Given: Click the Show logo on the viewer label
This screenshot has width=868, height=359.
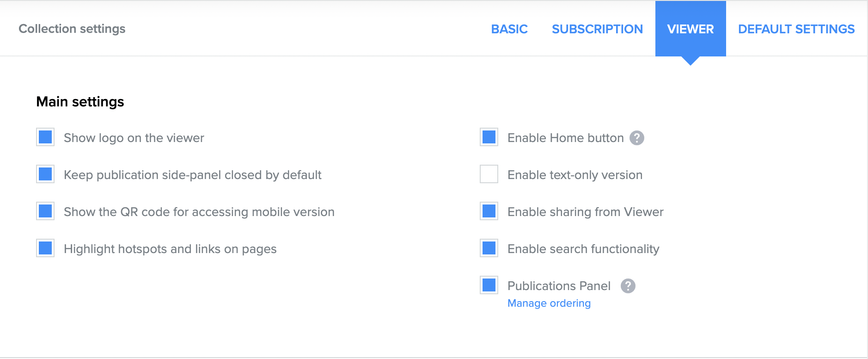Looking at the screenshot, I should click(134, 138).
